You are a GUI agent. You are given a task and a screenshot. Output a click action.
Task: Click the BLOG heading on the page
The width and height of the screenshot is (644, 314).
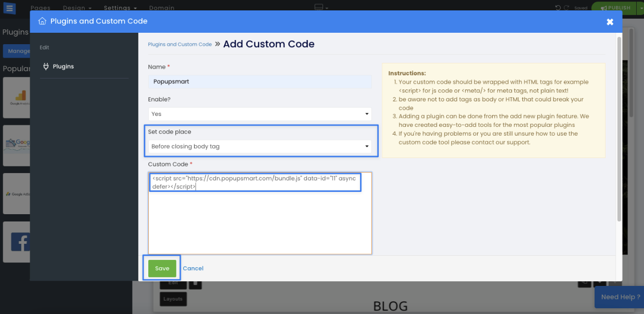391,306
